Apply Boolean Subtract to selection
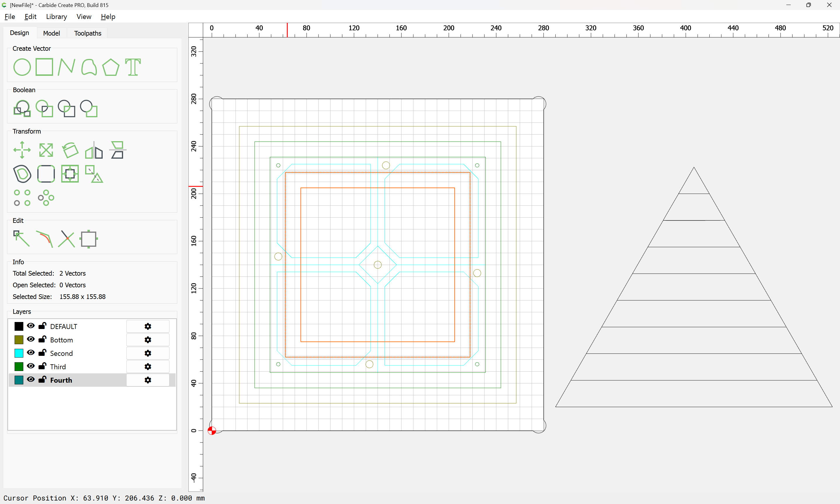Screen dimensions: 840x504 (x=66, y=108)
